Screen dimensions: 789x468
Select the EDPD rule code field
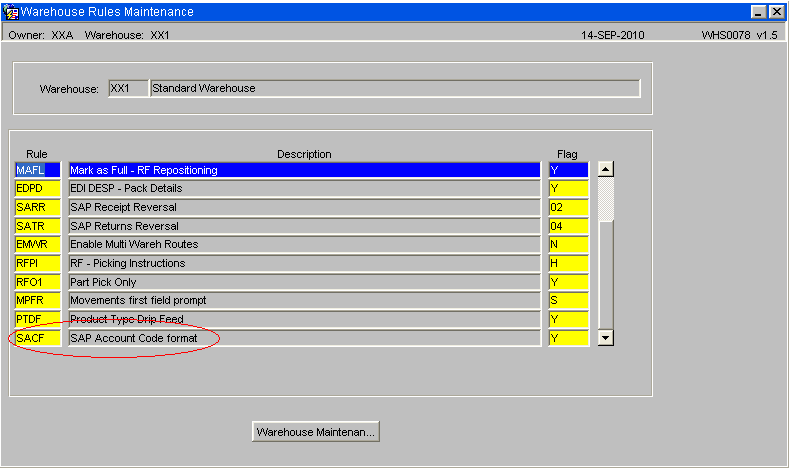click(38, 188)
